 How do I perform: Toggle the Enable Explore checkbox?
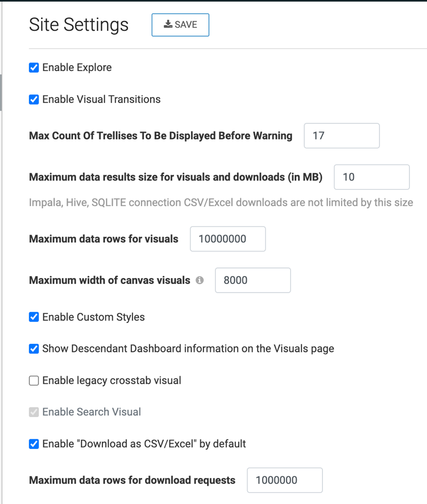(x=34, y=67)
